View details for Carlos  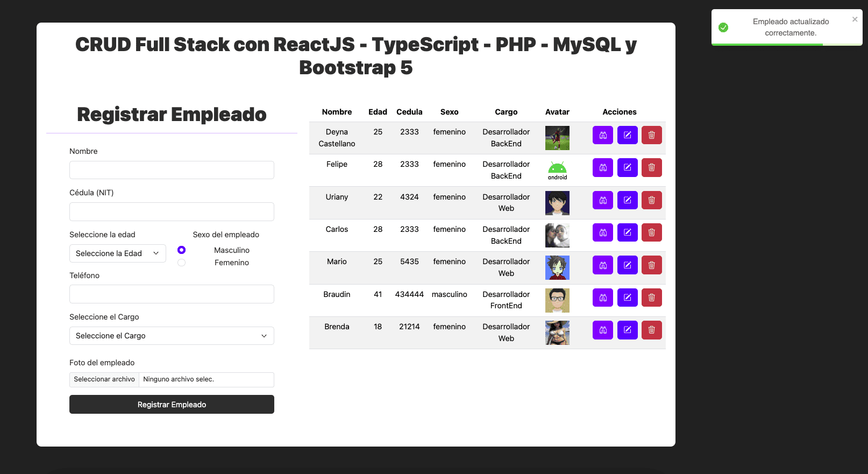(x=603, y=232)
